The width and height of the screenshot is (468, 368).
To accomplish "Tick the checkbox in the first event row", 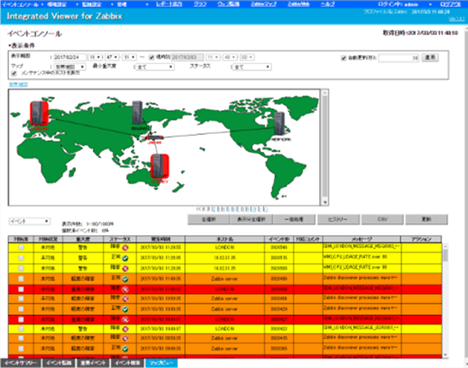I will click(x=21, y=248).
